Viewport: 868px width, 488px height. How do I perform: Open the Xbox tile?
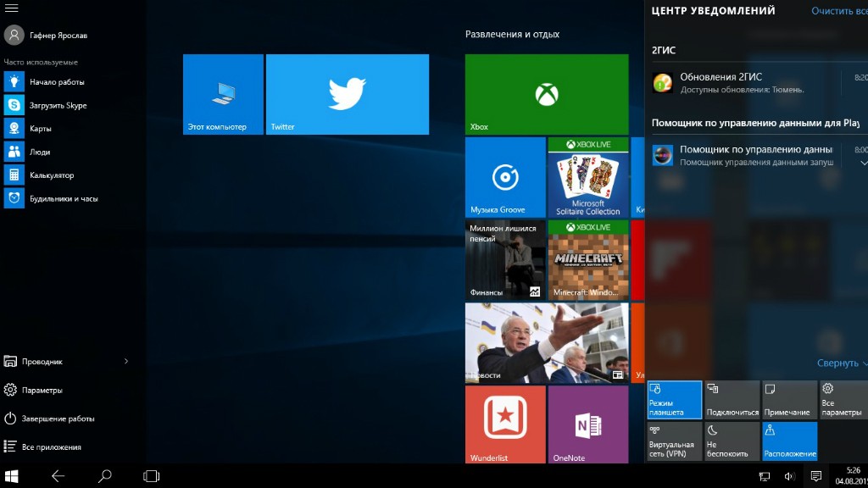(x=547, y=94)
